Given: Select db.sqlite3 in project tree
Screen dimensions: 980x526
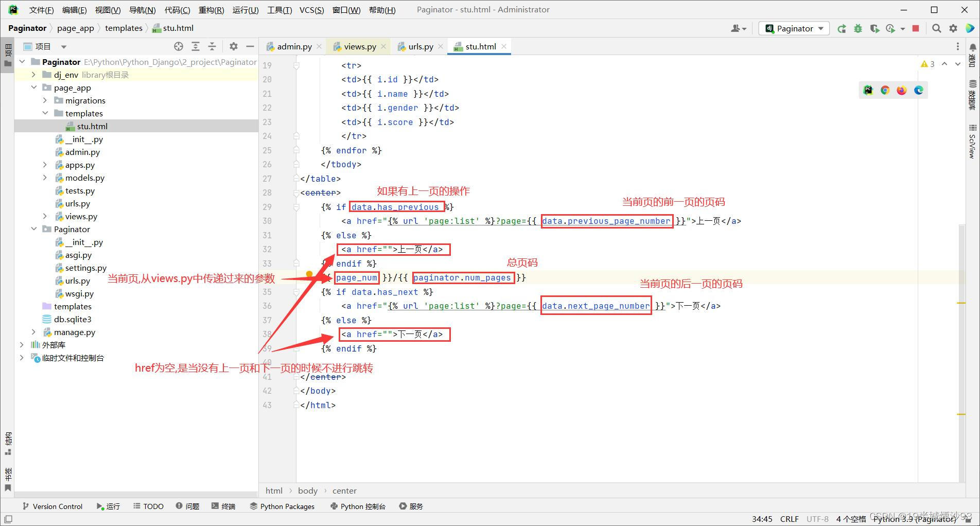Looking at the screenshot, I should click(x=72, y=319).
